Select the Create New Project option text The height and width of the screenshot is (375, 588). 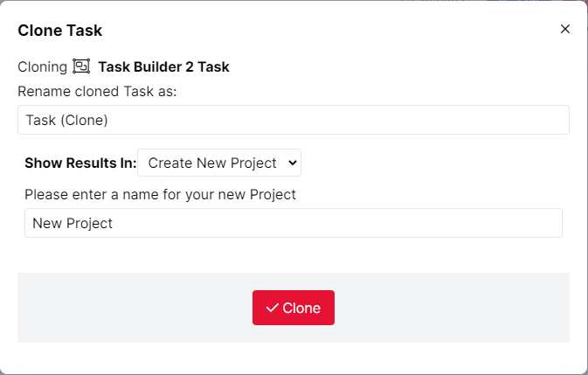tap(212, 163)
